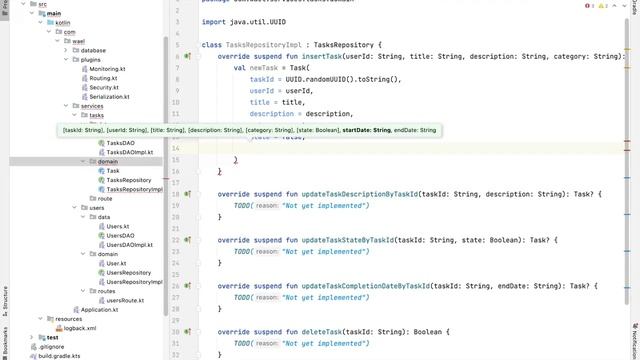The width and height of the screenshot is (640, 360).
Task: Click 'endDate: String' in parameter hint popup
Action: [x=415, y=130]
